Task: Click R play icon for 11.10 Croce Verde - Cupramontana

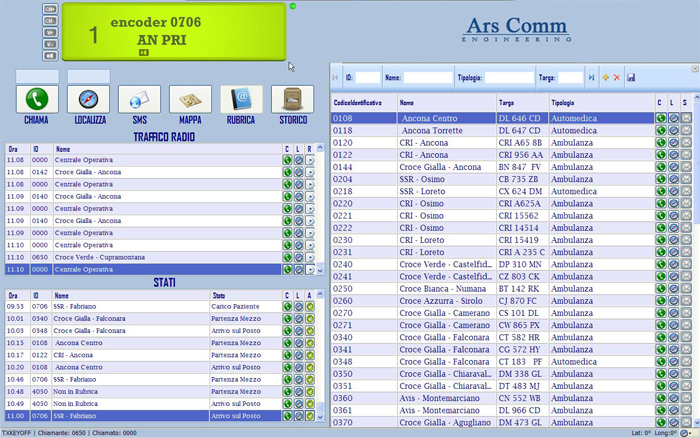Action: click(310, 257)
